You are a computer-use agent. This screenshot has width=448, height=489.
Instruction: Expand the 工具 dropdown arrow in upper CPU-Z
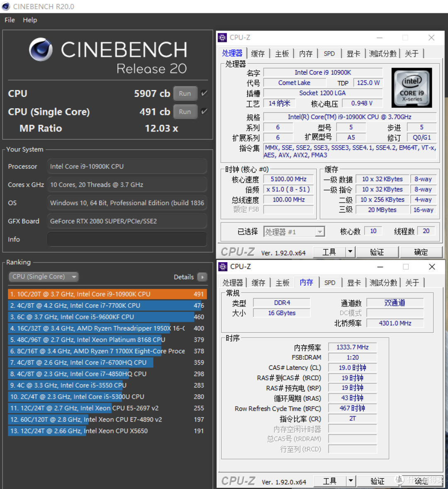[351, 251]
